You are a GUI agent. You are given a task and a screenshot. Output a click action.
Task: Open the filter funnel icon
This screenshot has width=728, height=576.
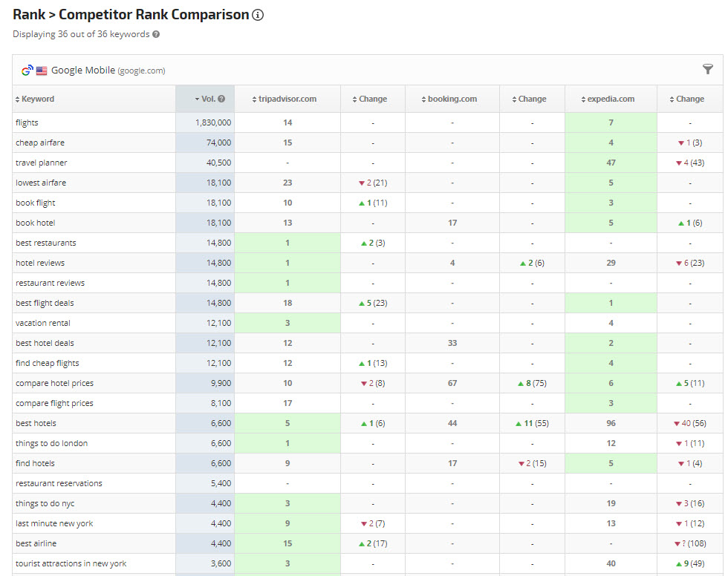click(x=707, y=69)
